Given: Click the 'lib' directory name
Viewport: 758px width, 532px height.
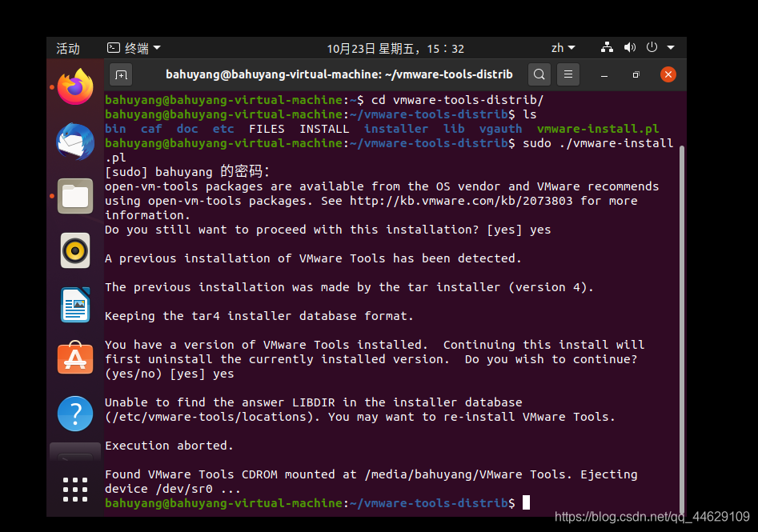Looking at the screenshot, I should (x=454, y=129).
